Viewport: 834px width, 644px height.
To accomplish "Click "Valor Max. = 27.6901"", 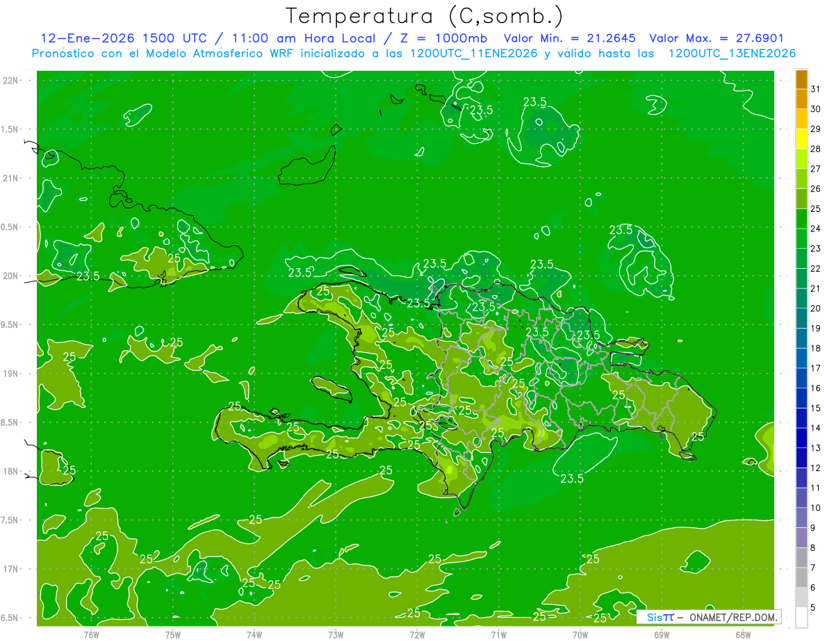I will (x=717, y=38).
